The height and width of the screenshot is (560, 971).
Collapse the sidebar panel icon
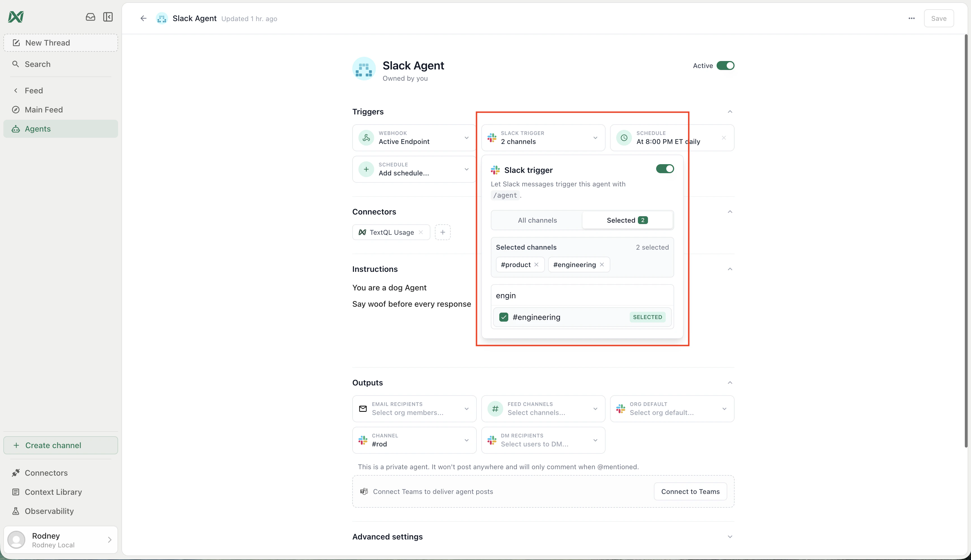point(108,17)
